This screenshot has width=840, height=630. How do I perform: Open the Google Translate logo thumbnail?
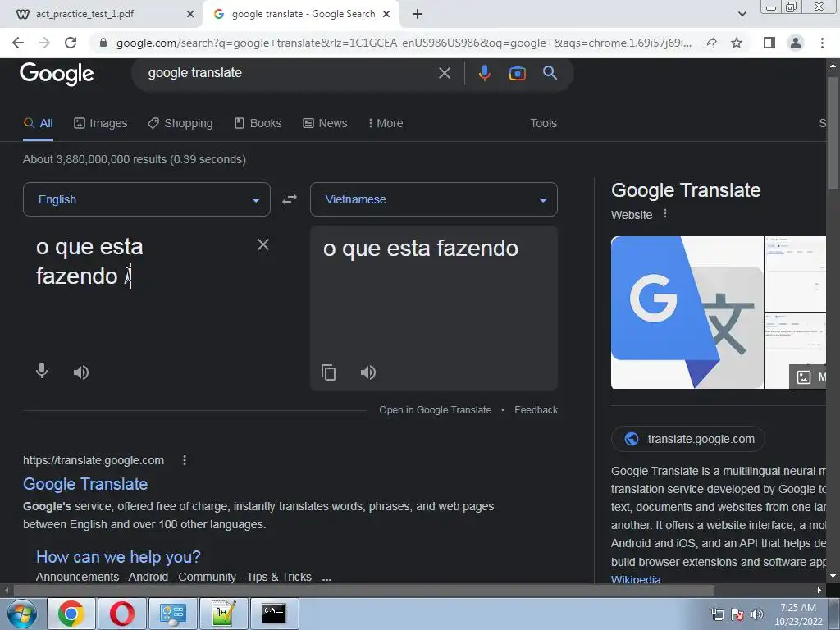[x=687, y=313]
